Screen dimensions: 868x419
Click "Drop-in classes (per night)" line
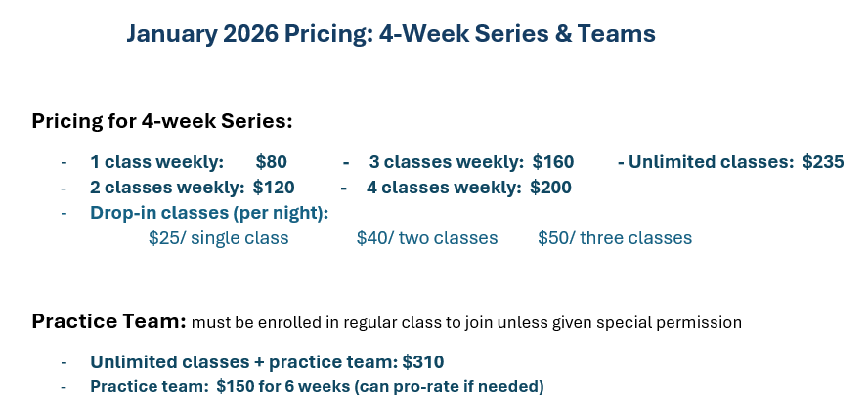(x=209, y=212)
